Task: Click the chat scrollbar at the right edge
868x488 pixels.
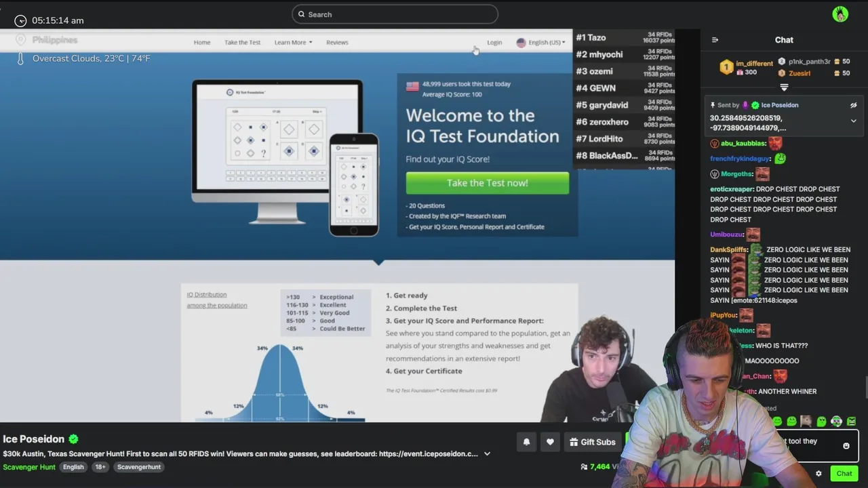Action: pos(865,386)
